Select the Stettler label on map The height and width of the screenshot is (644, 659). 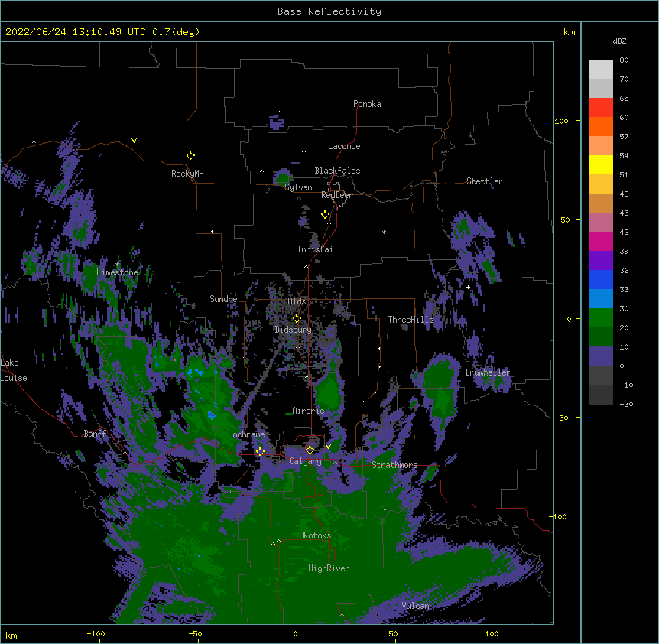485,181
